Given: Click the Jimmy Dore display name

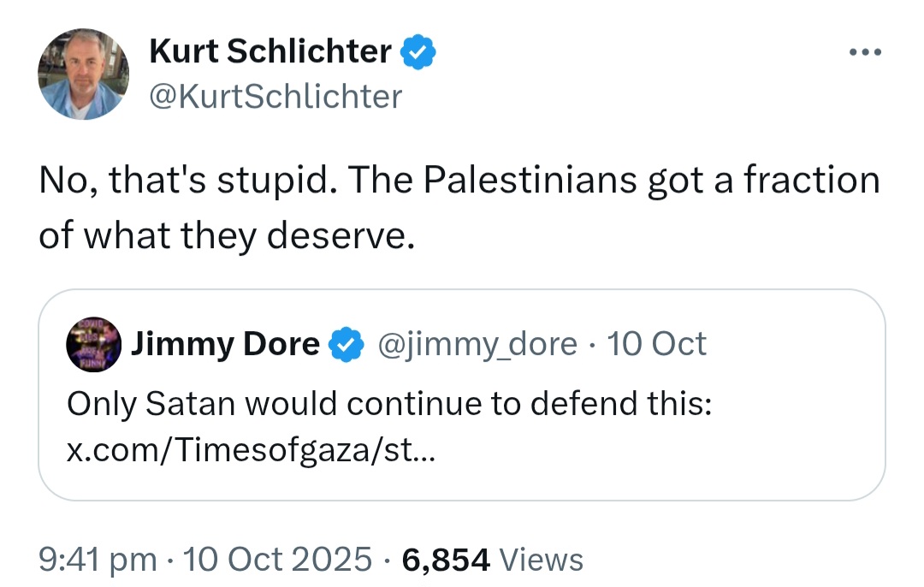Looking at the screenshot, I should point(225,344).
